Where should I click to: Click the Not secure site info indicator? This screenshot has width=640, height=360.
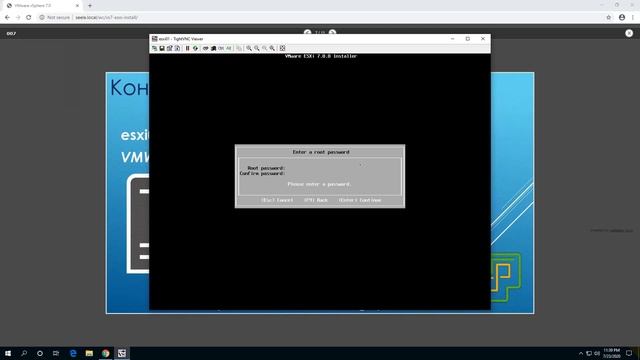pos(55,18)
